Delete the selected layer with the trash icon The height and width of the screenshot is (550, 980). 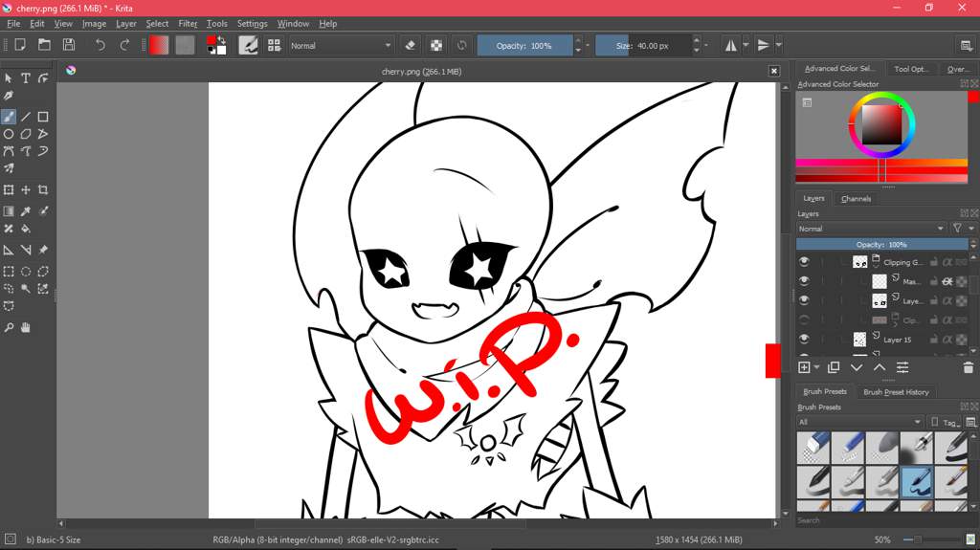click(x=969, y=367)
